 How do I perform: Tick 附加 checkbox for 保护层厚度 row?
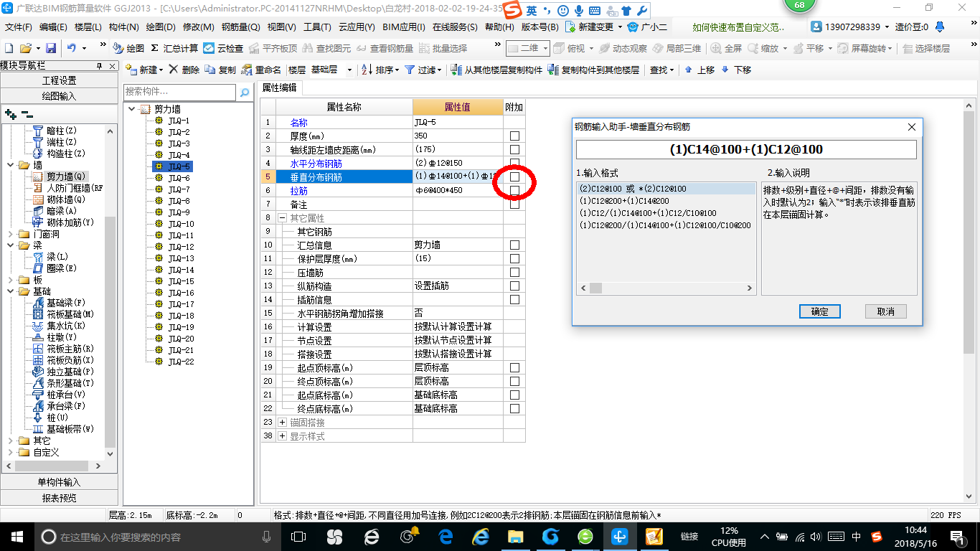tap(514, 258)
